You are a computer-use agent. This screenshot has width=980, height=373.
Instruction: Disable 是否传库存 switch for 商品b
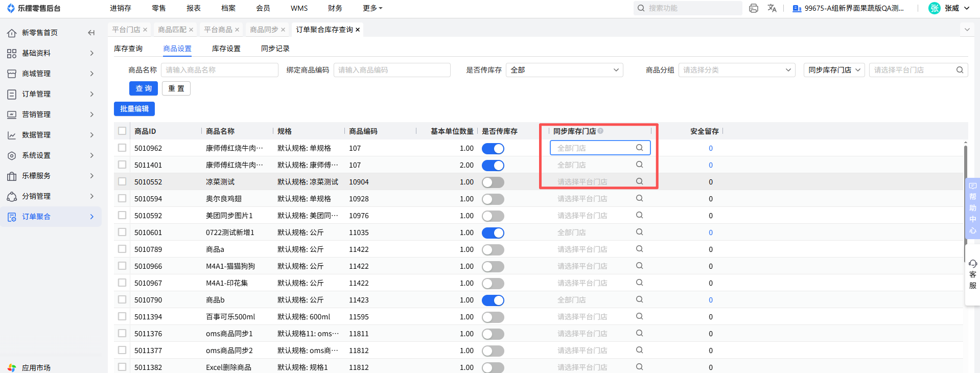point(493,300)
